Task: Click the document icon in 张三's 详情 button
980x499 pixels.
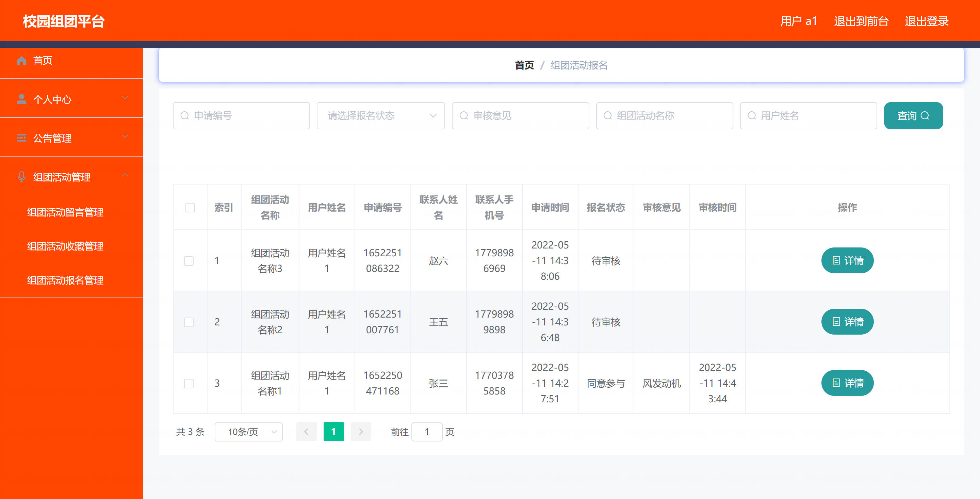Action: (x=836, y=383)
